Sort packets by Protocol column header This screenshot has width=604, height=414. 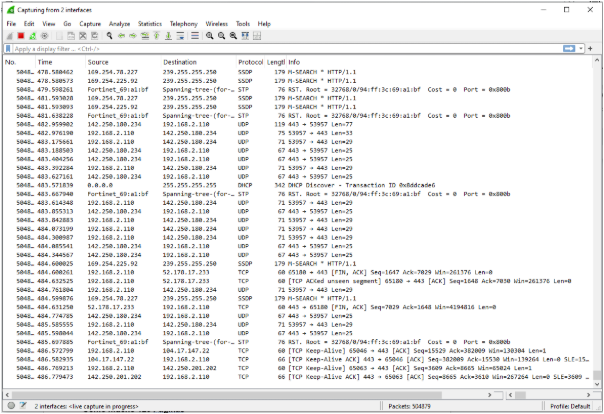(250, 62)
